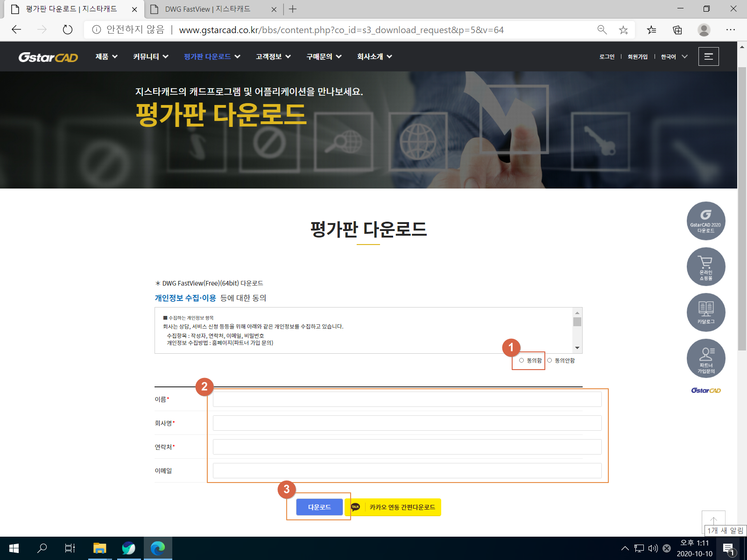Click the 회원가입 sign-up link
The image size is (747, 560).
tap(637, 56)
